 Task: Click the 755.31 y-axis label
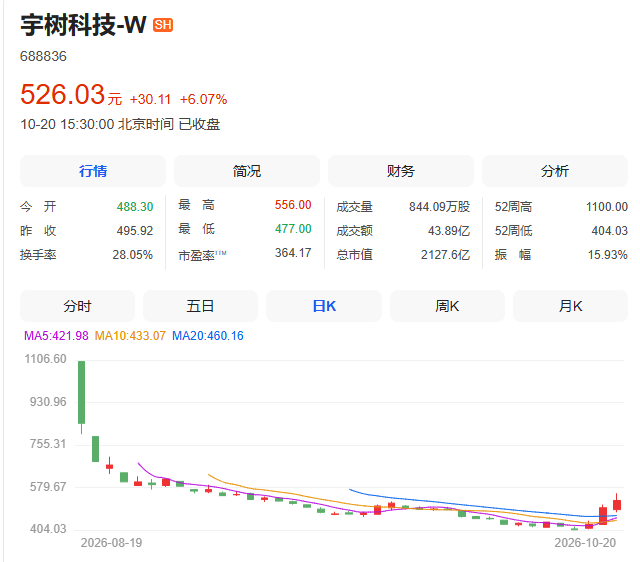48,444
